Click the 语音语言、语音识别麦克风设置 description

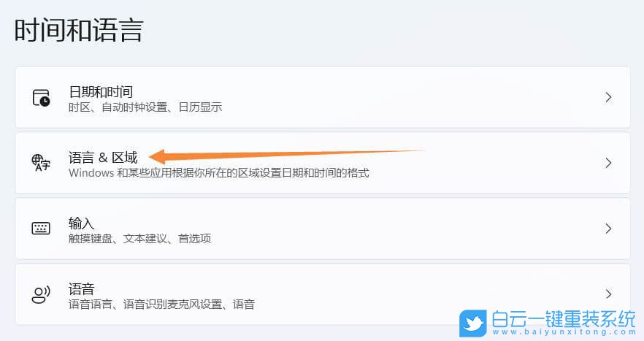[161, 304]
